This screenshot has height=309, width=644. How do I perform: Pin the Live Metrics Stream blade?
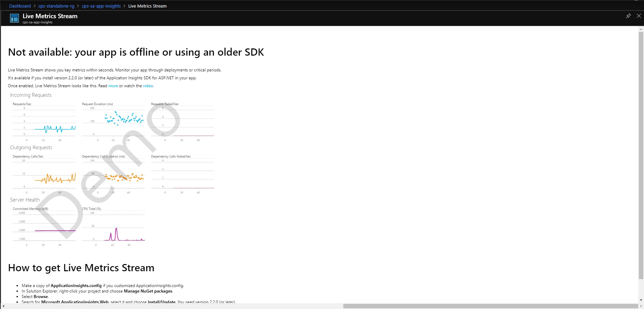629,16
